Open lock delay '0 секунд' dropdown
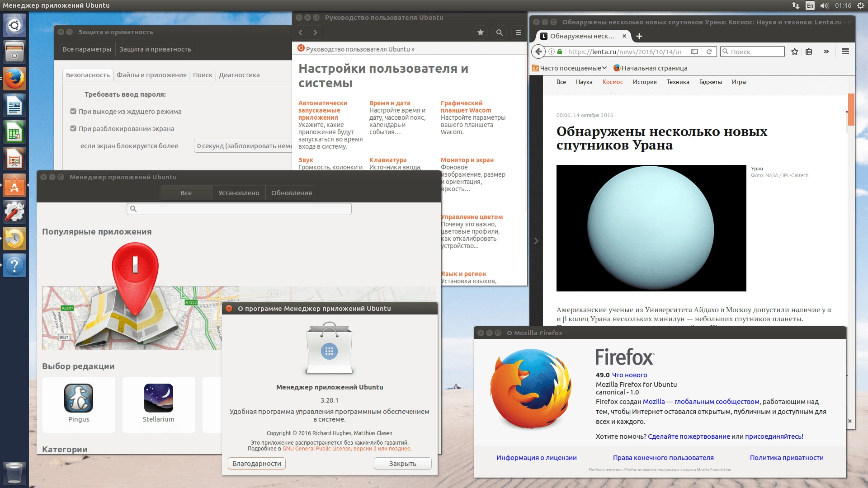 point(243,146)
